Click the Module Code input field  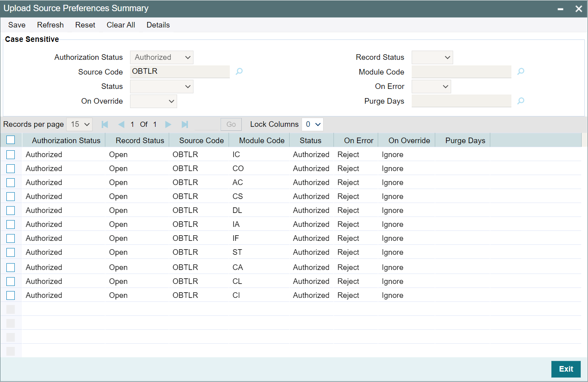click(462, 72)
